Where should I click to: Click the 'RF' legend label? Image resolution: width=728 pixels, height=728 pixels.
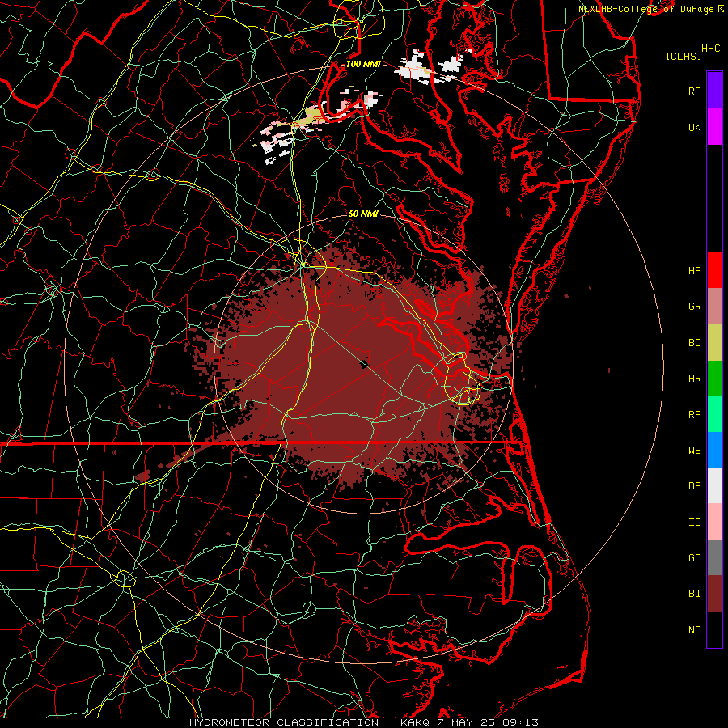pyautogui.click(x=694, y=91)
